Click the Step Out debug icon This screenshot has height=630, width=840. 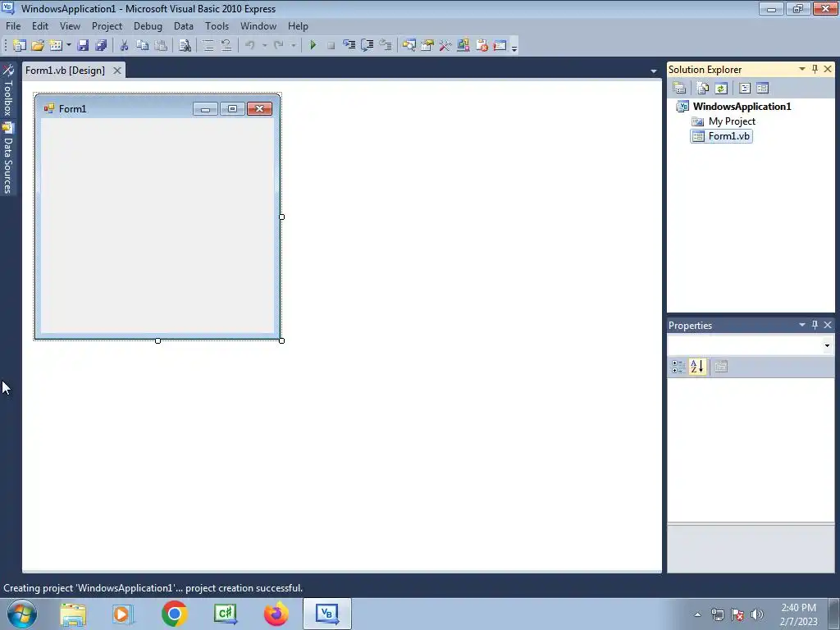pyautogui.click(x=386, y=46)
